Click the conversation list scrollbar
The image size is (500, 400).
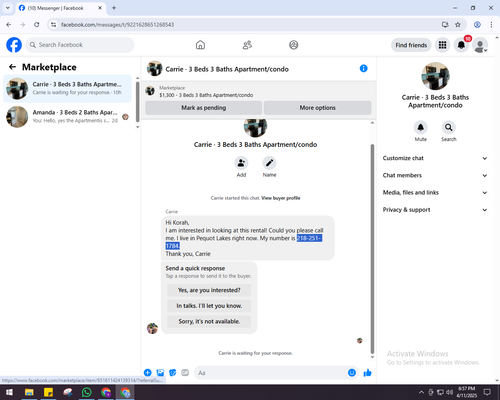pos(137,102)
